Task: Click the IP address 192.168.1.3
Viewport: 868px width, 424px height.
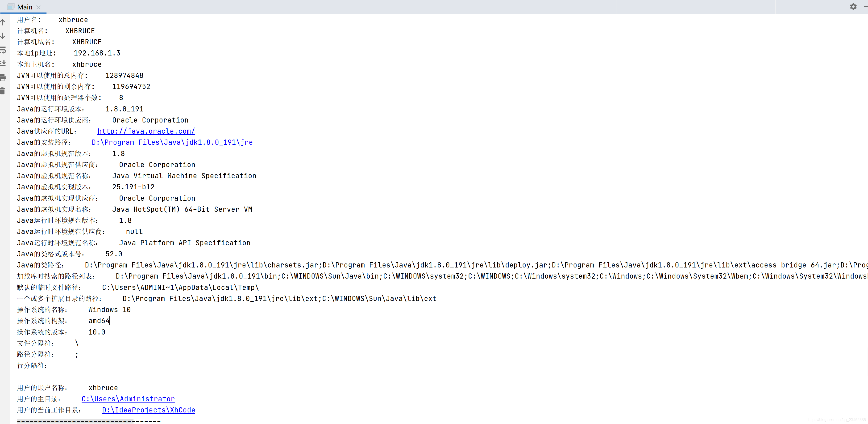Action: tap(97, 53)
